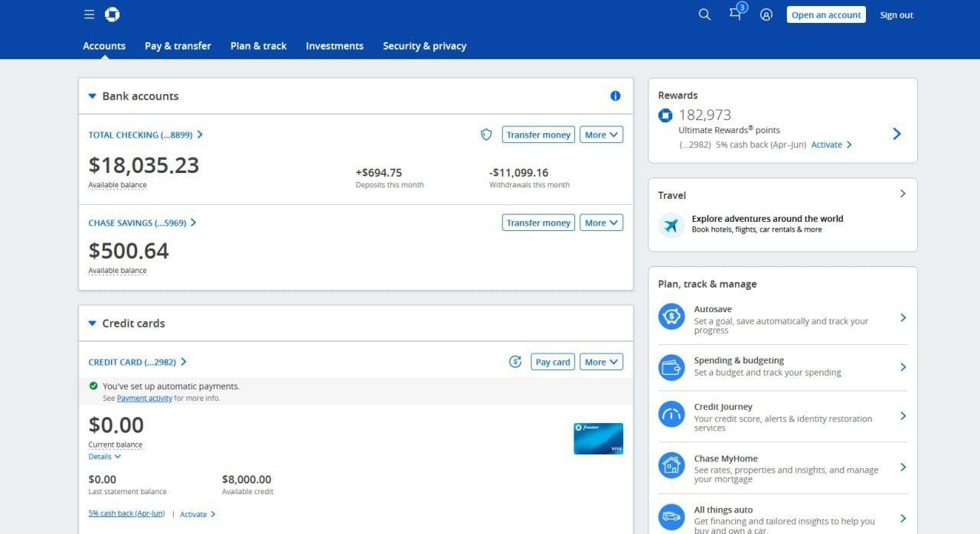This screenshot has height=534, width=980.
Task: Go to Pay & transfer tab
Action: pyautogui.click(x=178, y=46)
